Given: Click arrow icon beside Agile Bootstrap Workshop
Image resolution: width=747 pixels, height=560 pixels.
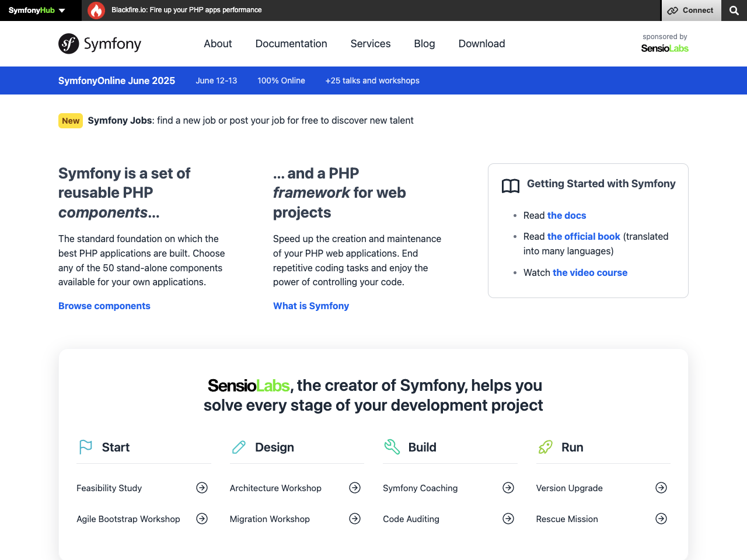Looking at the screenshot, I should coord(202,519).
